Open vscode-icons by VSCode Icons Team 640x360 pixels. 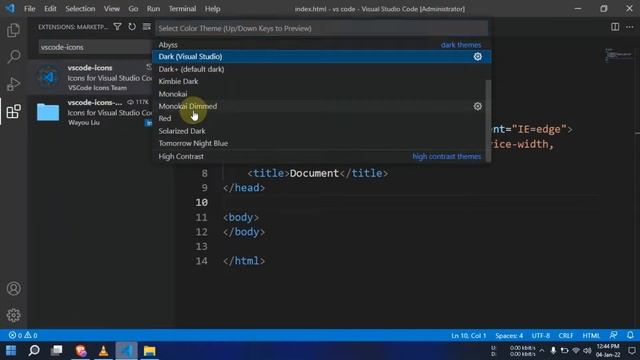pyautogui.click(x=91, y=78)
